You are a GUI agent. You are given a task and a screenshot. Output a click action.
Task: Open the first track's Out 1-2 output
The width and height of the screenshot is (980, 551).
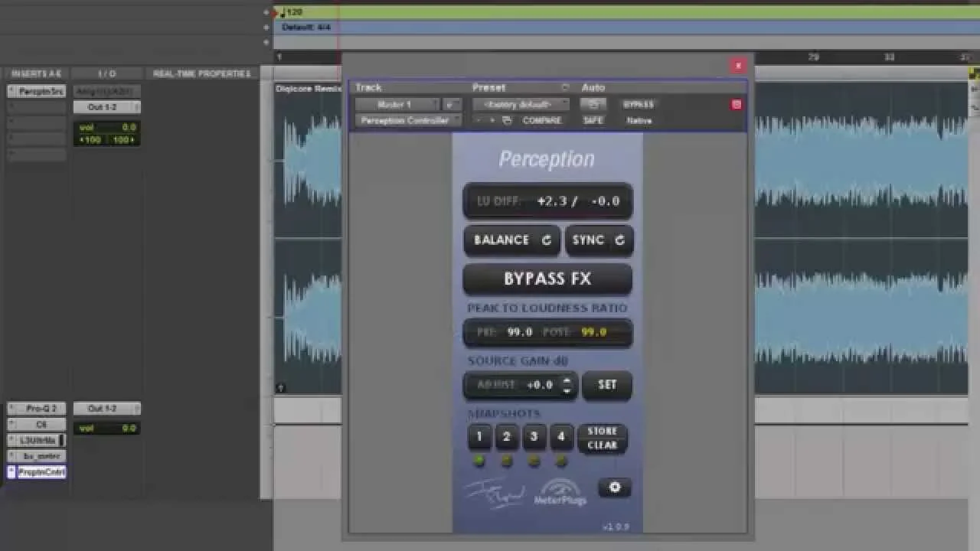pyautogui.click(x=106, y=107)
